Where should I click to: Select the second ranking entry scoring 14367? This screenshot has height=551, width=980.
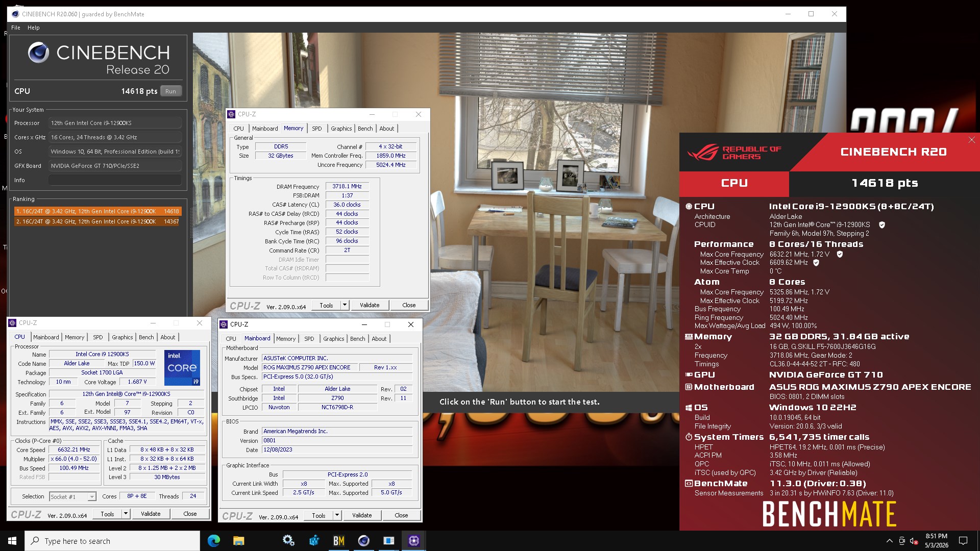[97, 221]
